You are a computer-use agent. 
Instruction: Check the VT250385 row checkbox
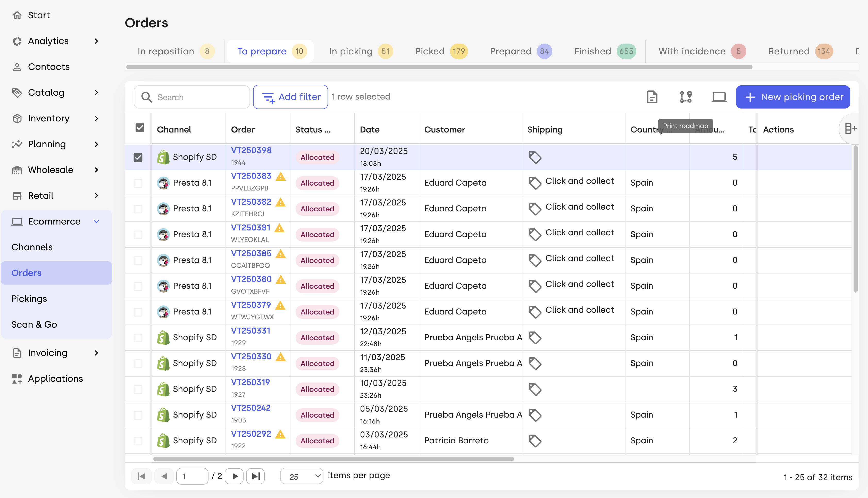pos(138,260)
